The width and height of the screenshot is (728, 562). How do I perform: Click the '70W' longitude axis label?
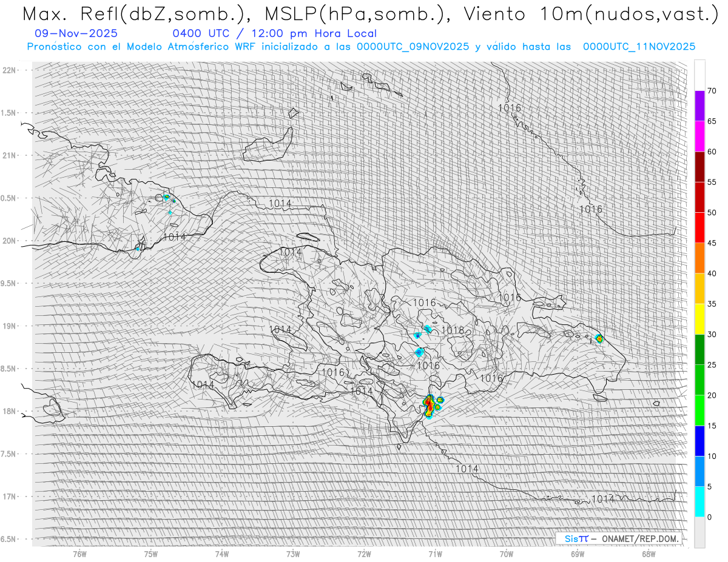[507, 554]
